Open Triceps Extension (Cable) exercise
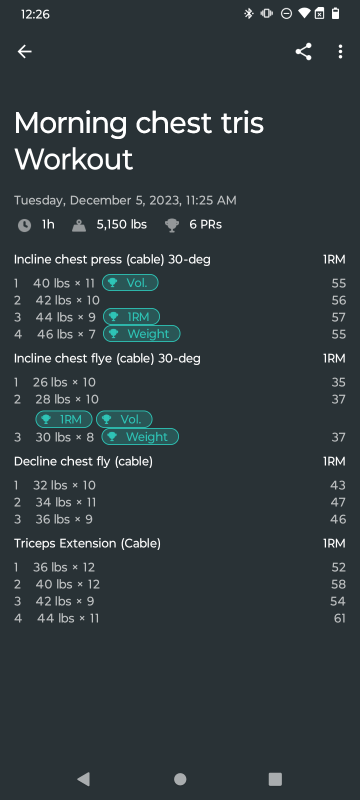The image size is (360, 800). pos(87,544)
